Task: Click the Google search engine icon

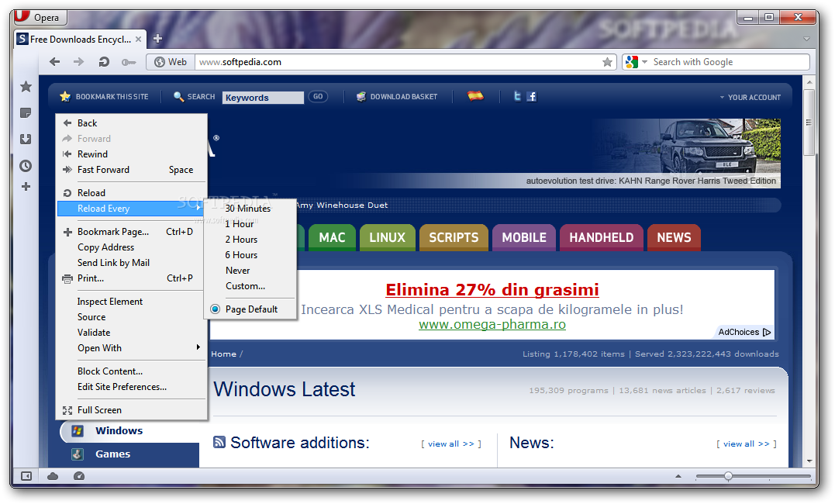Action: [632, 62]
